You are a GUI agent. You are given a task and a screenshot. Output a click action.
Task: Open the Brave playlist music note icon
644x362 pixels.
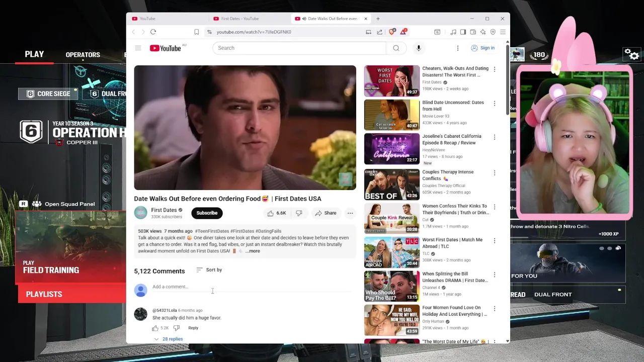[453, 32]
